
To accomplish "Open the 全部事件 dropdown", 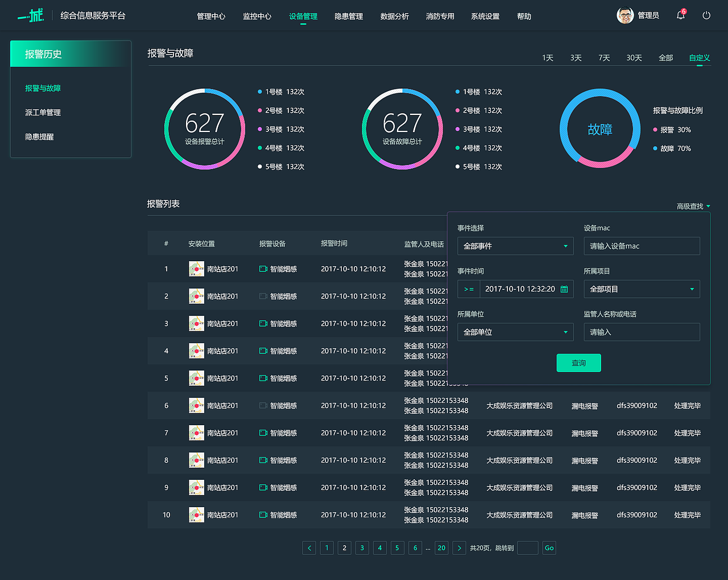I will (515, 246).
